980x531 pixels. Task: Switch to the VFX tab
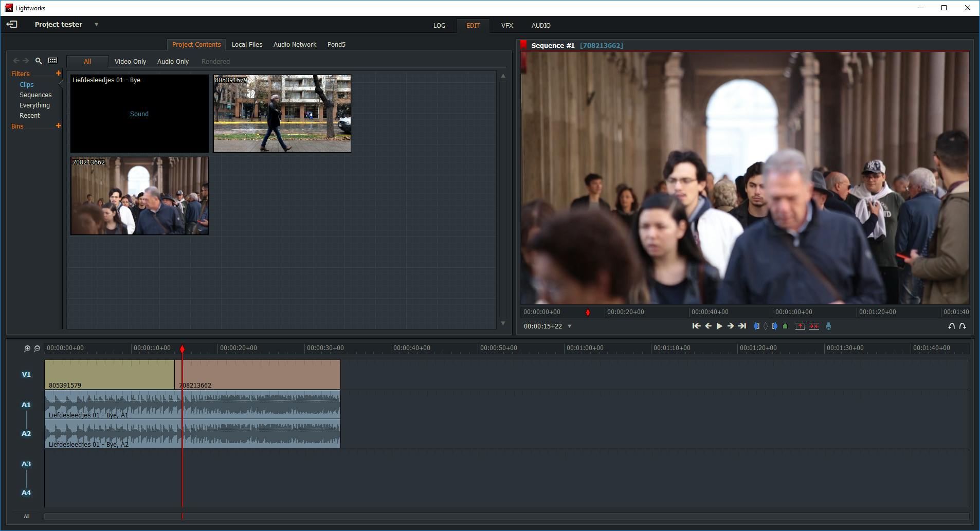point(507,25)
